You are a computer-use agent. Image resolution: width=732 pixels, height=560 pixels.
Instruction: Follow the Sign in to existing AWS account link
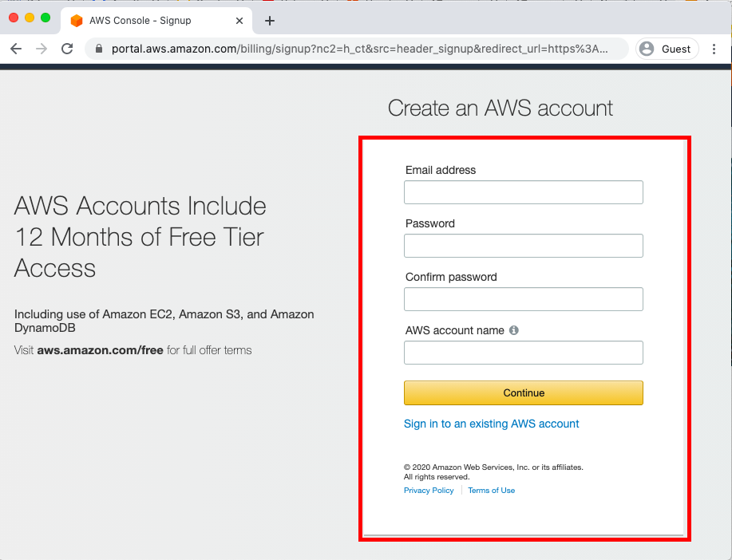(x=492, y=424)
